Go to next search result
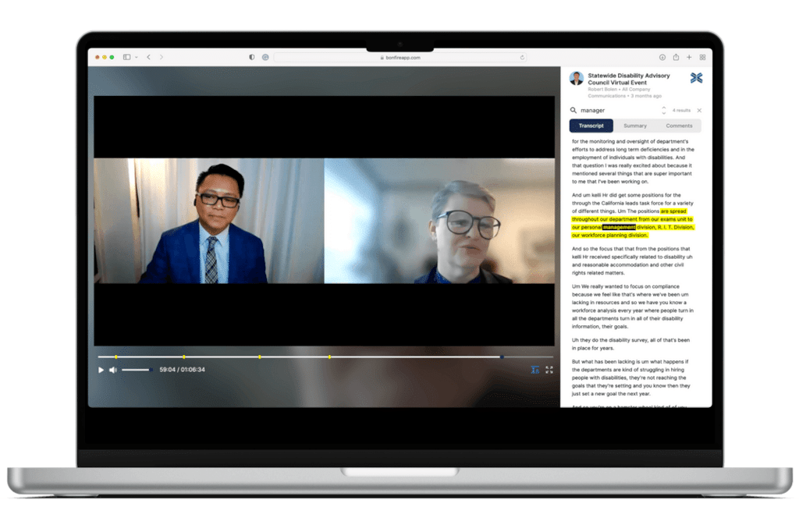Viewport: 799px width, 532px height. click(664, 114)
